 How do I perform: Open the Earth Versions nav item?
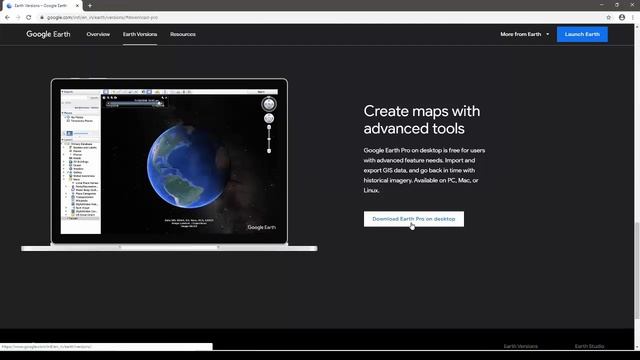(140, 34)
